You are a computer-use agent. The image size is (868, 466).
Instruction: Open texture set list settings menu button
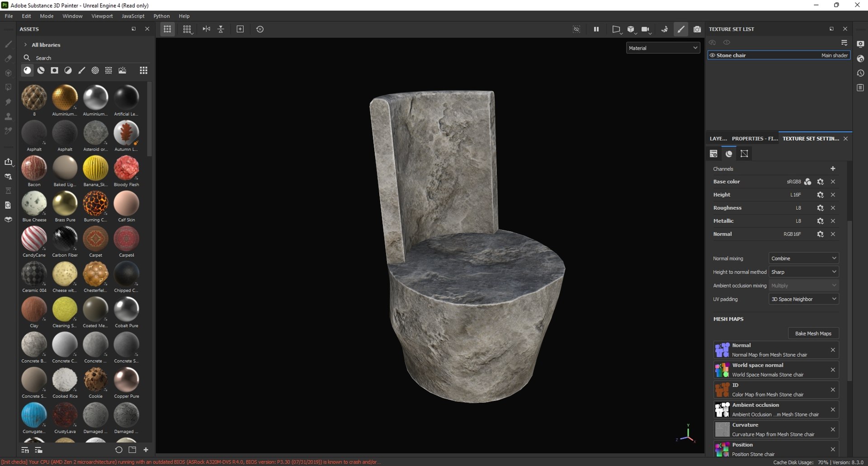pos(844,42)
